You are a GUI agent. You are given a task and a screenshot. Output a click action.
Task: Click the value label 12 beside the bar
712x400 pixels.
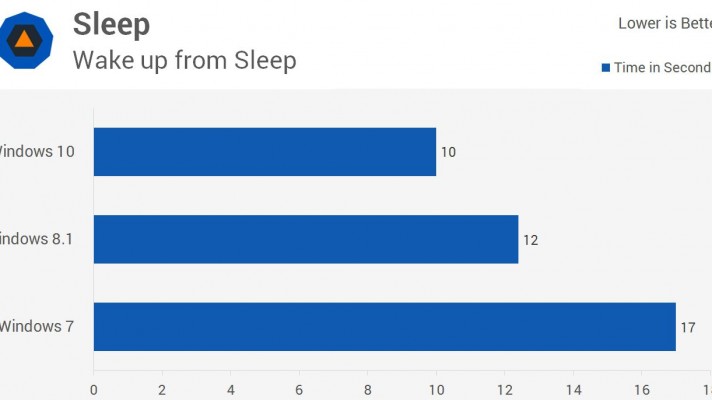(530, 240)
